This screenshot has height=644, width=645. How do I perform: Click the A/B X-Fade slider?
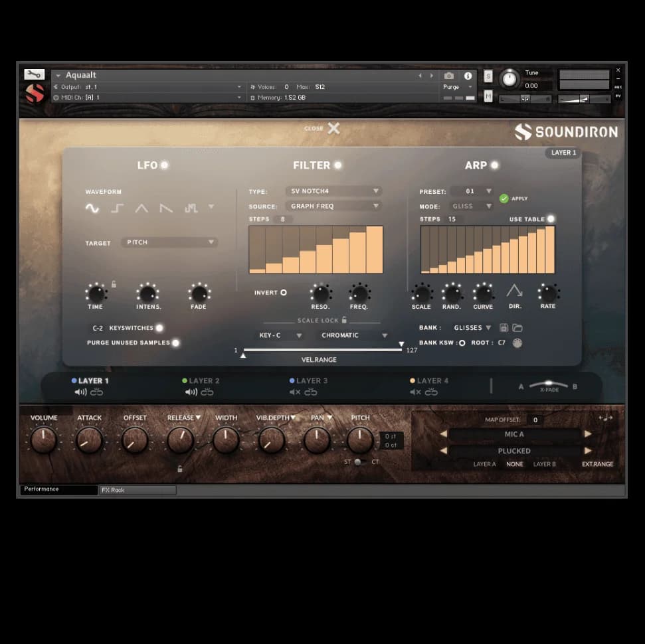click(x=549, y=385)
